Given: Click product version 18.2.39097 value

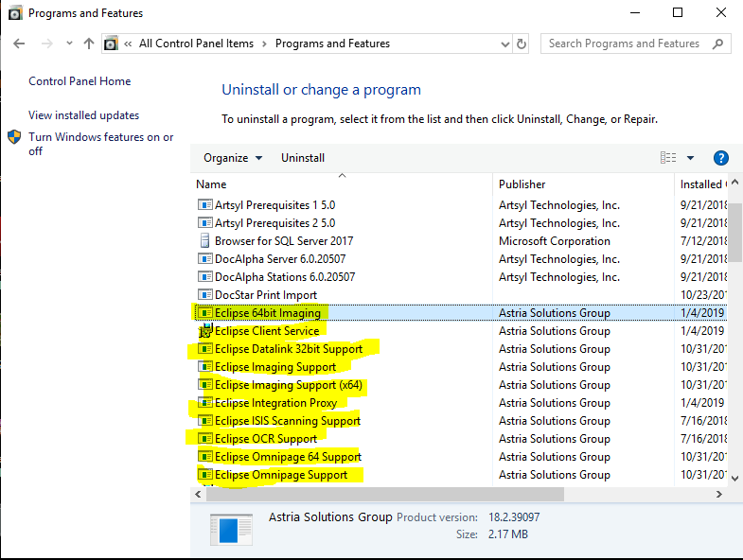Looking at the screenshot, I should (x=514, y=517).
